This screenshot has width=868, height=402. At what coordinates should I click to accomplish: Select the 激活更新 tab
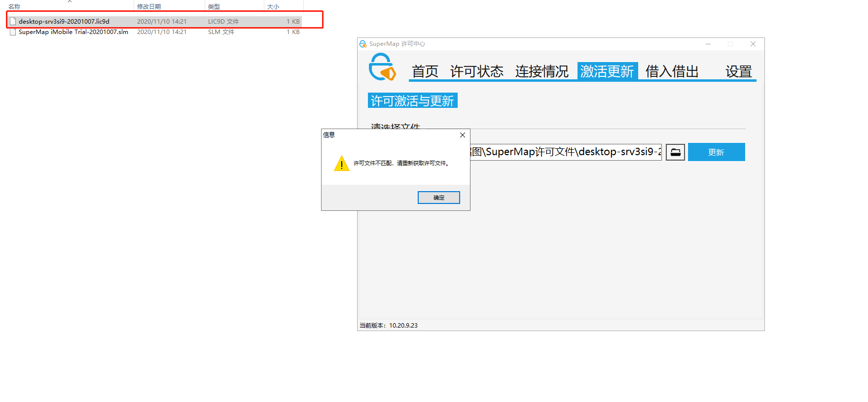[x=607, y=71]
